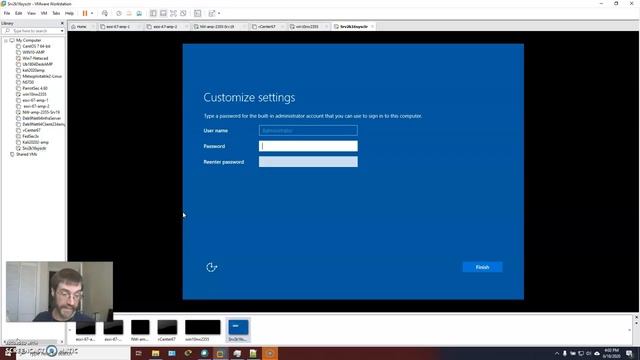The image size is (640, 360).
Task: Click the Library search field
Action: [33, 31]
